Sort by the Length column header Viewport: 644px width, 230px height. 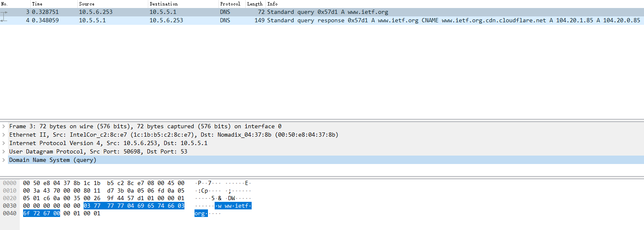[x=255, y=4]
